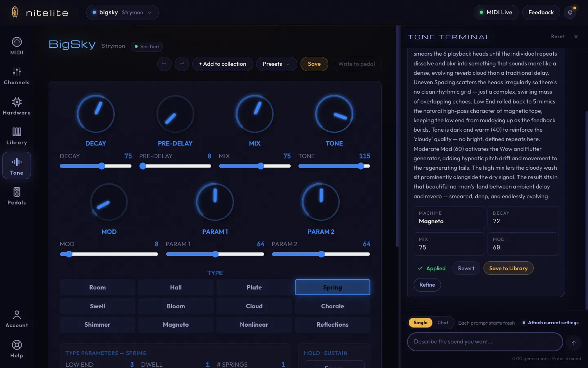588x368 pixels.
Task: Open the Account page
Action: [17, 319]
